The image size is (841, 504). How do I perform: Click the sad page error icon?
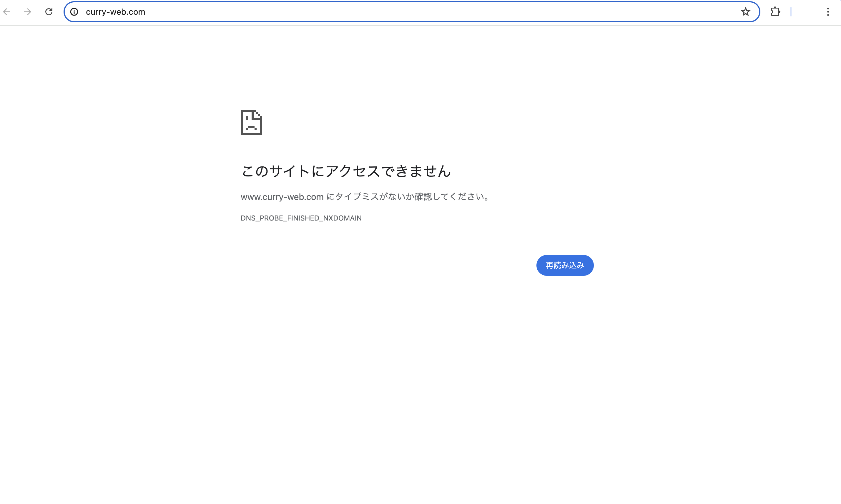tap(251, 122)
